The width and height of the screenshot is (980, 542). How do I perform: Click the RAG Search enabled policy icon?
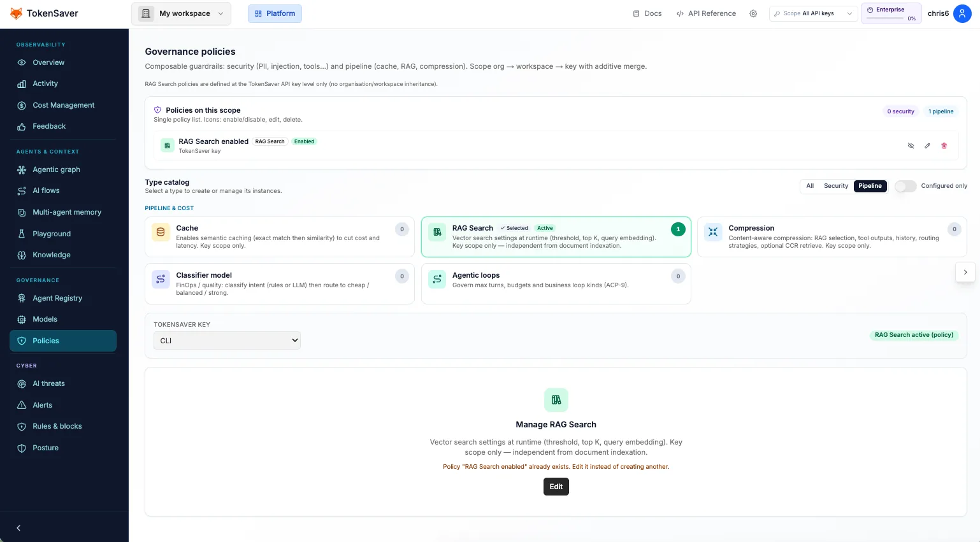pos(168,146)
